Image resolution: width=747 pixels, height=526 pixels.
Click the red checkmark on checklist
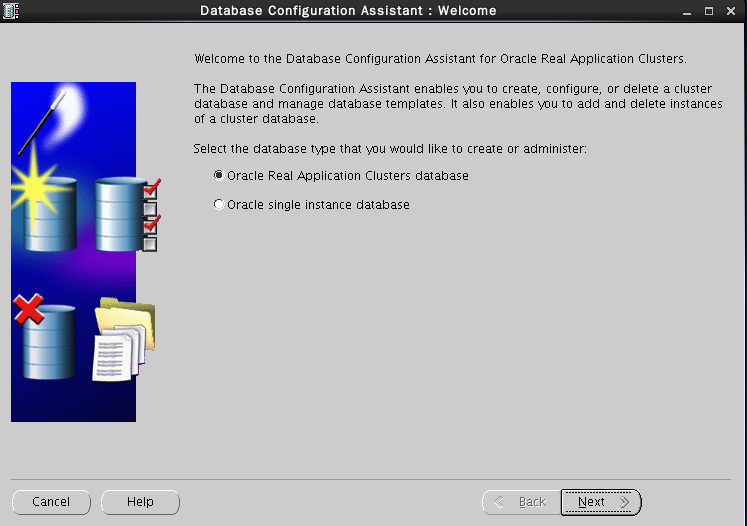click(152, 188)
